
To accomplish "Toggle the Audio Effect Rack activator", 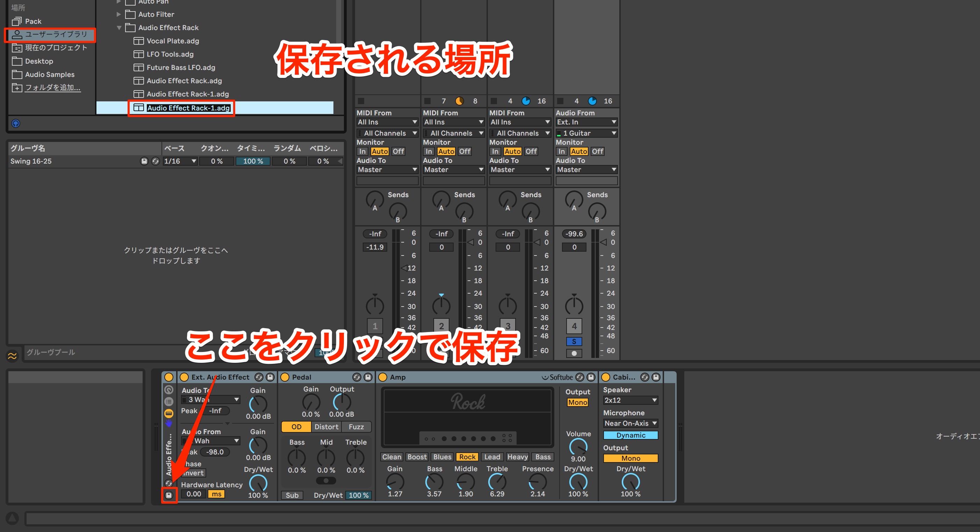I will pyautogui.click(x=169, y=377).
